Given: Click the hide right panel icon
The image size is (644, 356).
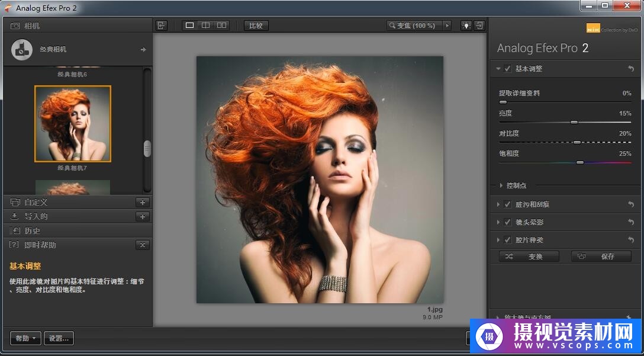Looking at the screenshot, I should [x=479, y=25].
